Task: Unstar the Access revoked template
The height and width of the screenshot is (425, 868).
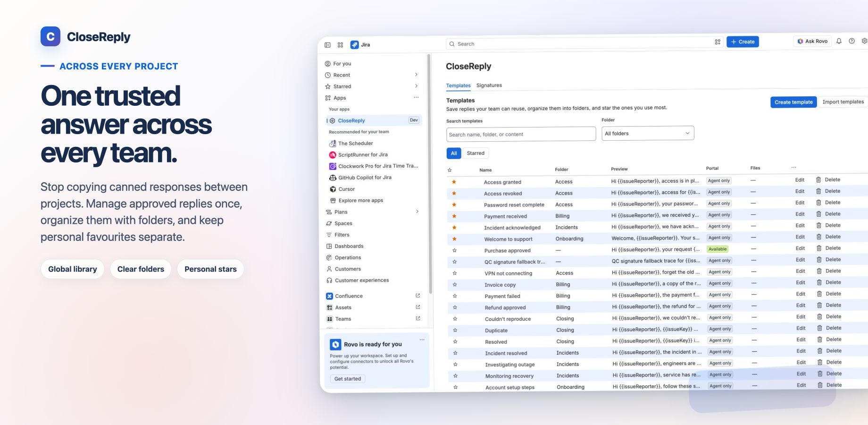Action: click(454, 193)
